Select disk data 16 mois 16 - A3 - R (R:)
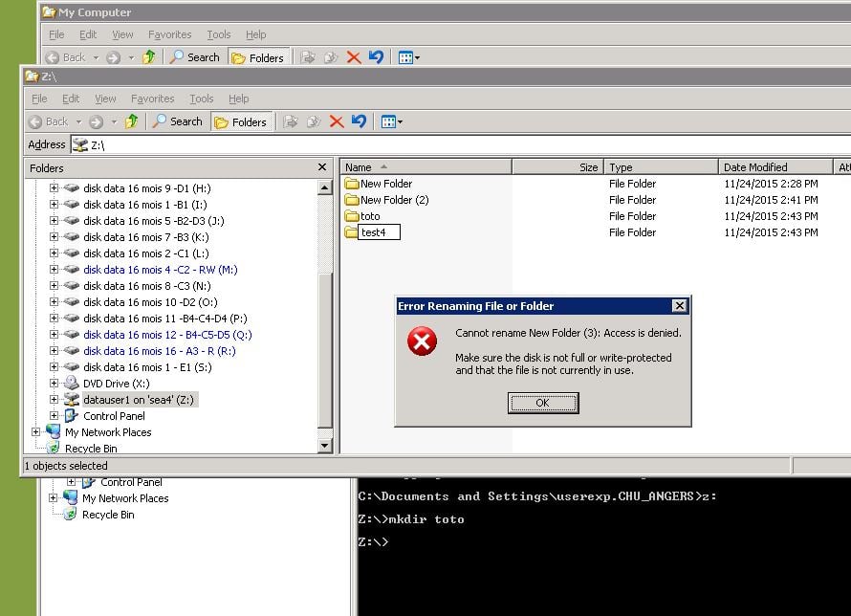This screenshot has height=616, width=851. point(160,351)
